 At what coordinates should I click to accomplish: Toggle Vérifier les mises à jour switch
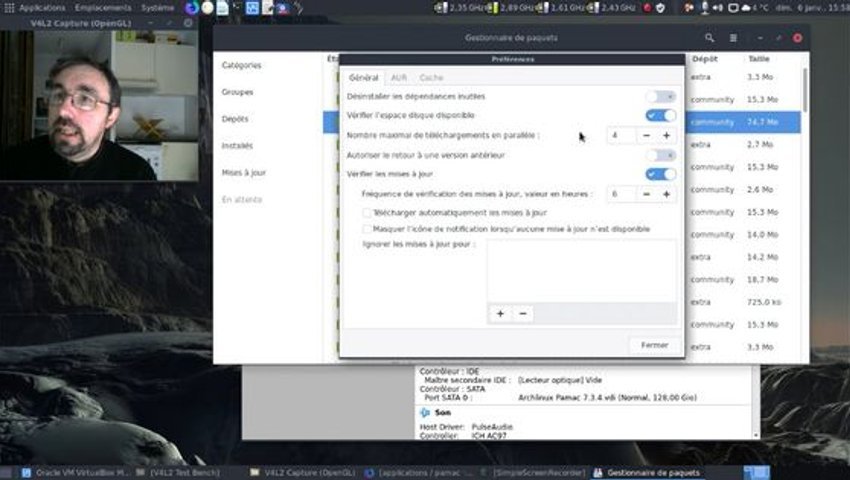(660, 174)
